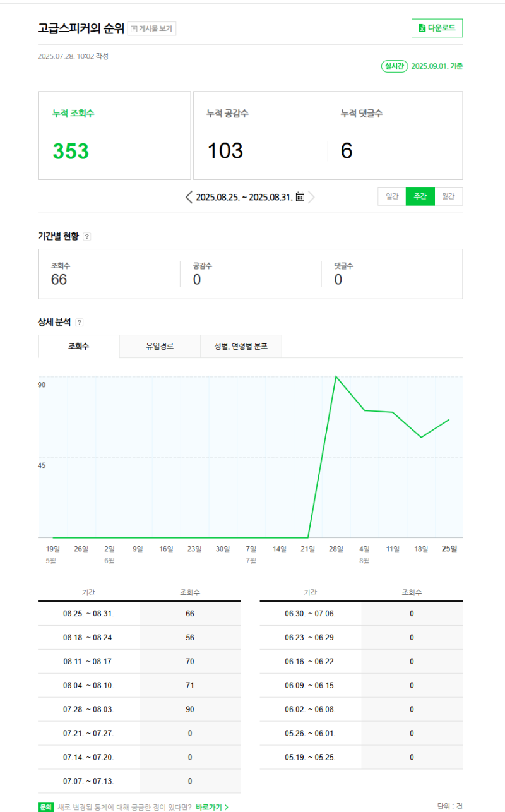The image size is (505, 812).
Task: Select table row 06.30. ~ 07.06.
Action: [361, 614]
